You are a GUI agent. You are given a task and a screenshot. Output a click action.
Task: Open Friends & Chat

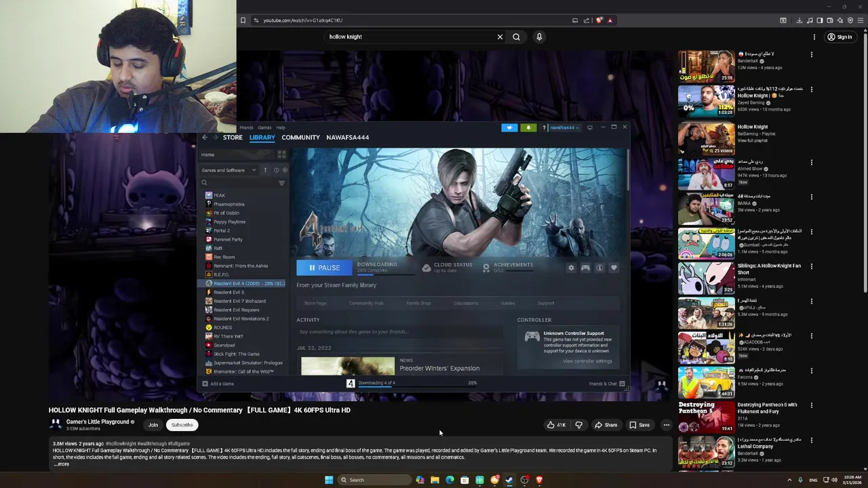(x=607, y=384)
